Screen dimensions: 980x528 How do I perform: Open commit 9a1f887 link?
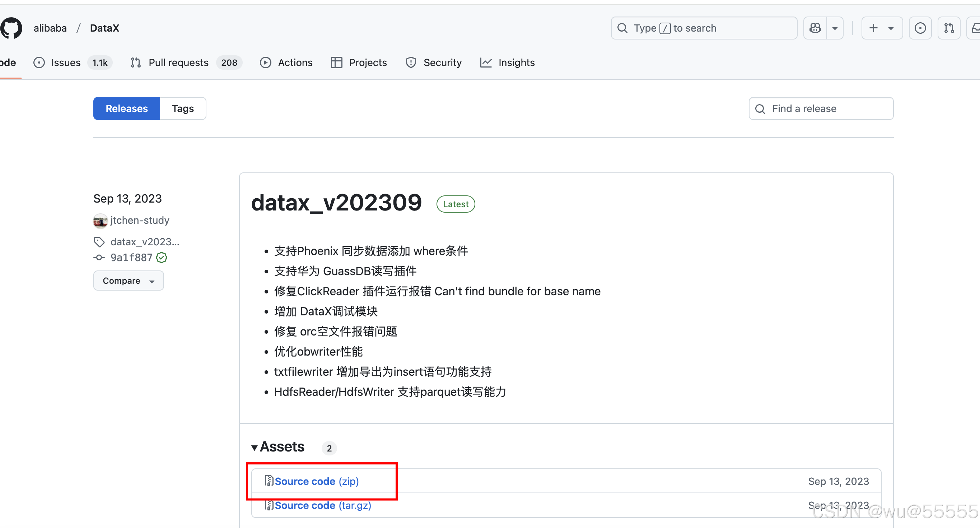131,258
